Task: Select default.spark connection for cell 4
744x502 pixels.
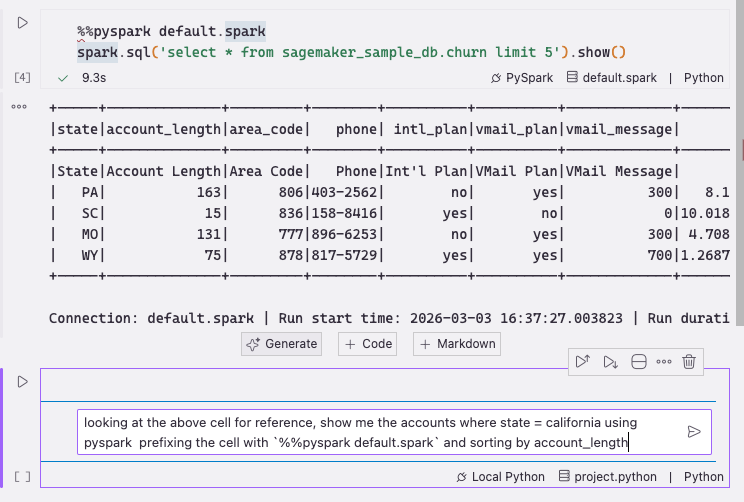Action: click(x=612, y=78)
